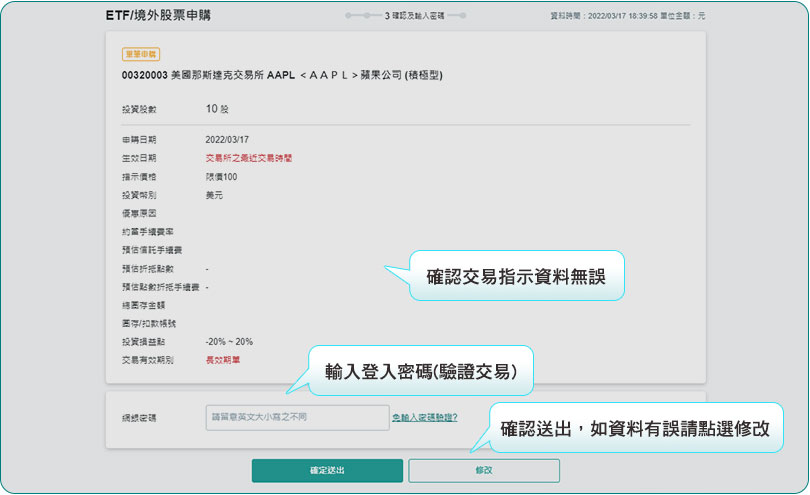Screen dimensions: 810x495
Task: Click the 預估折抵點數 label
Action: [148, 269]
